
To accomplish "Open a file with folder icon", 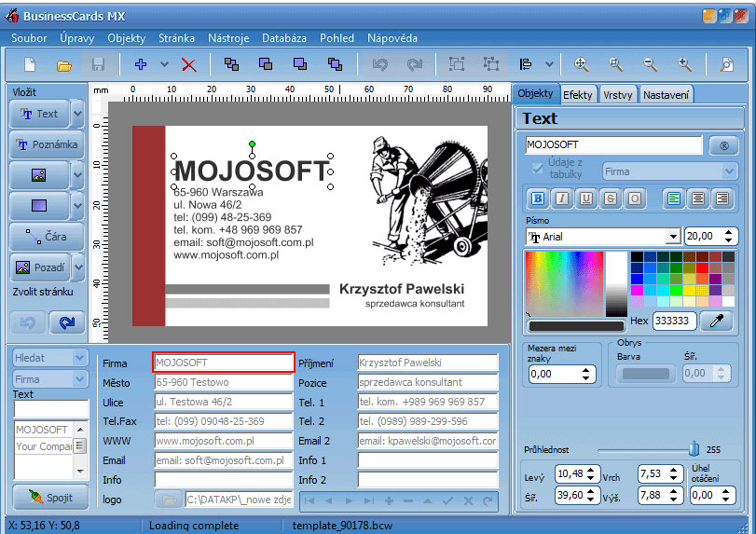I will click(x=64, y=64).
